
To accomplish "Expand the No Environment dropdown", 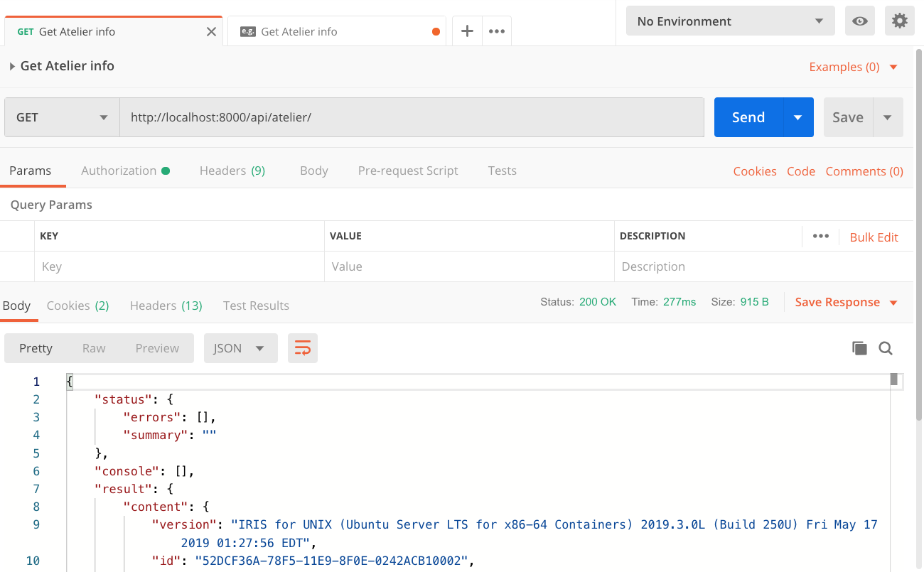I will (x=730, y=21).
